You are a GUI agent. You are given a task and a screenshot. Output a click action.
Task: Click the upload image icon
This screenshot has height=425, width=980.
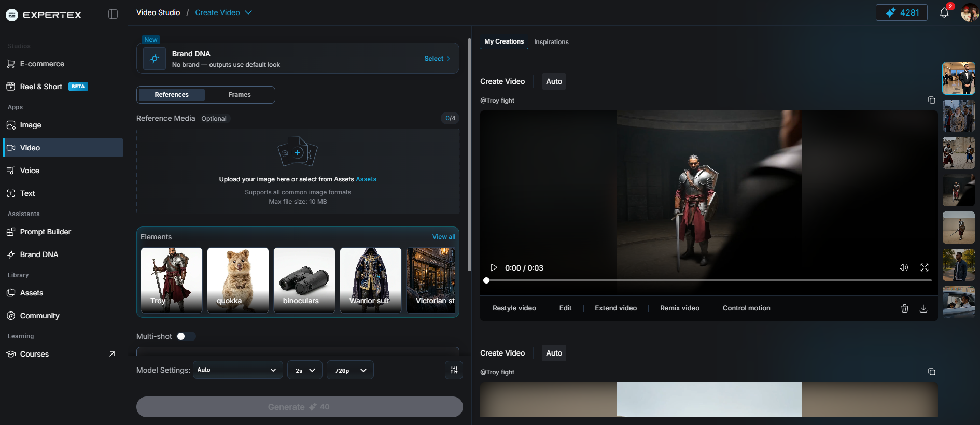click(x=298, y=152)
